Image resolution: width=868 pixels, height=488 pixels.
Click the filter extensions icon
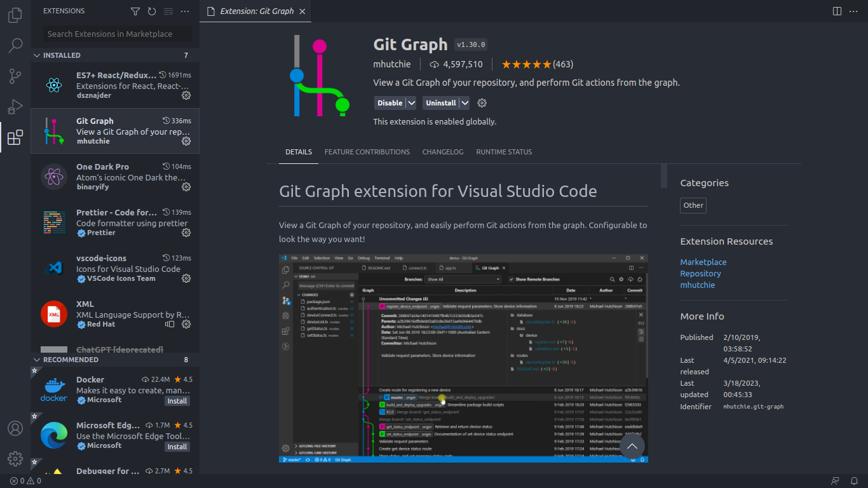[x=135, y=11]
